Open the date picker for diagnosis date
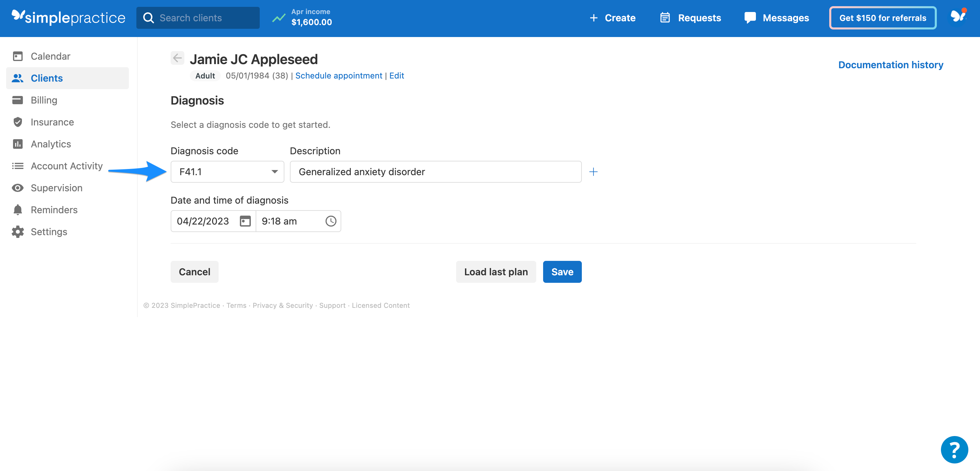 [x=245, y=221]
